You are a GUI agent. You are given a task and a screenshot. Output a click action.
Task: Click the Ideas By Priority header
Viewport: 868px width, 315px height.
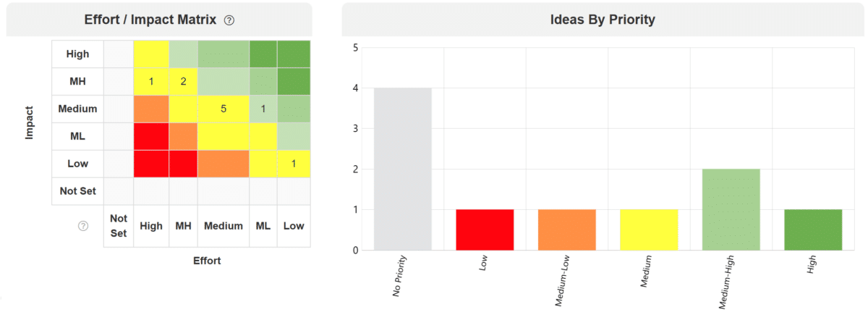[603, 20]
